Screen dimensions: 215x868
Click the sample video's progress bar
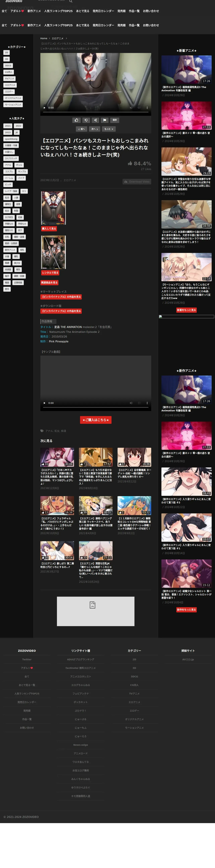pos(96,407)
